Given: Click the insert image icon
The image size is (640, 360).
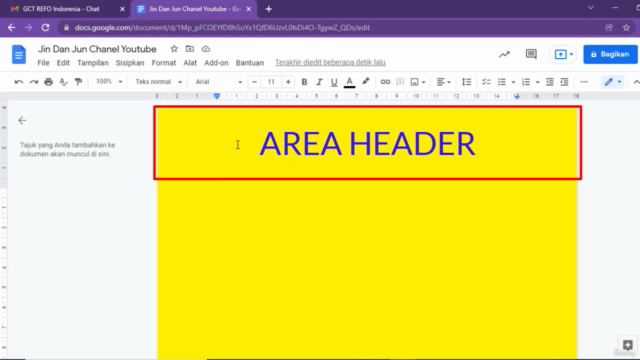Looking at the screenshot, I should pos(414,82).
